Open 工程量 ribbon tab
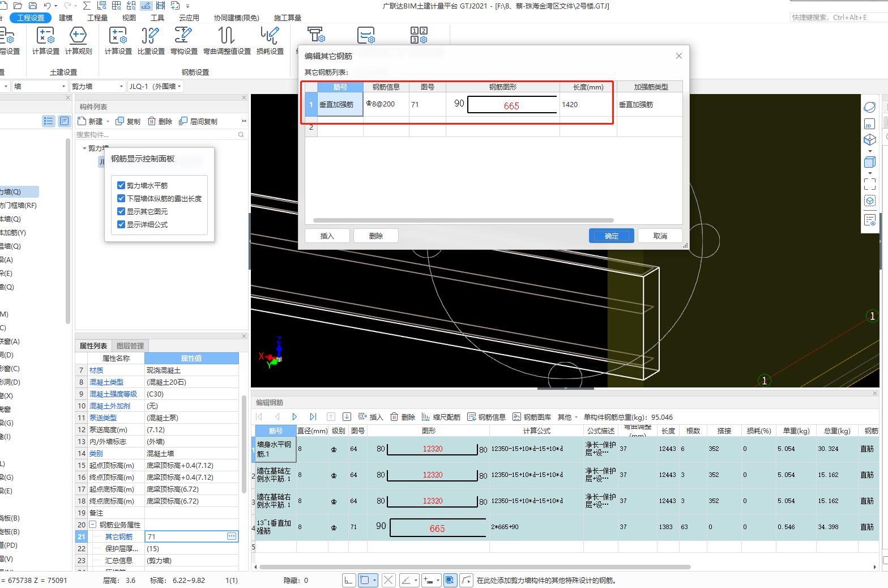The height and width of the screenshot is (588, 888). point(97,18)
